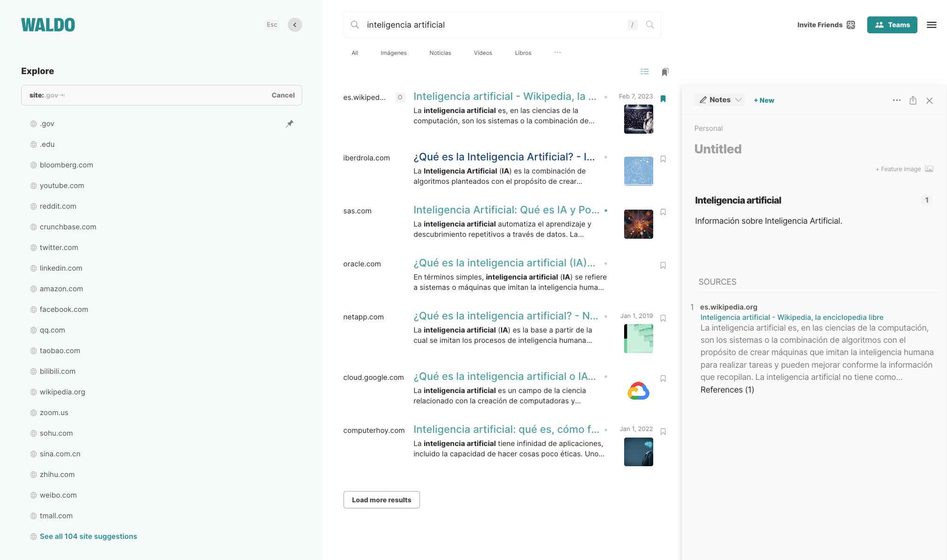Click the 'O' badge next to es.wikiped...
This screenshot has height=560, width=947.
[x=400, y=98]
